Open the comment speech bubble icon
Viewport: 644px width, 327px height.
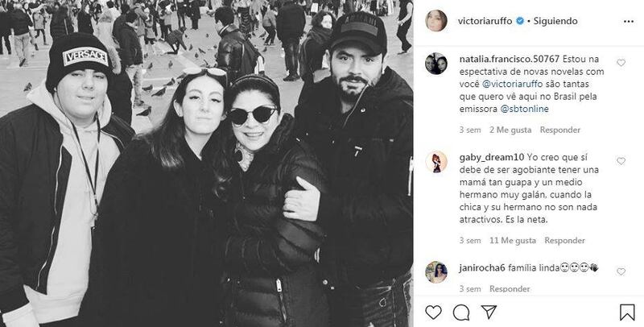click(461, 313)
